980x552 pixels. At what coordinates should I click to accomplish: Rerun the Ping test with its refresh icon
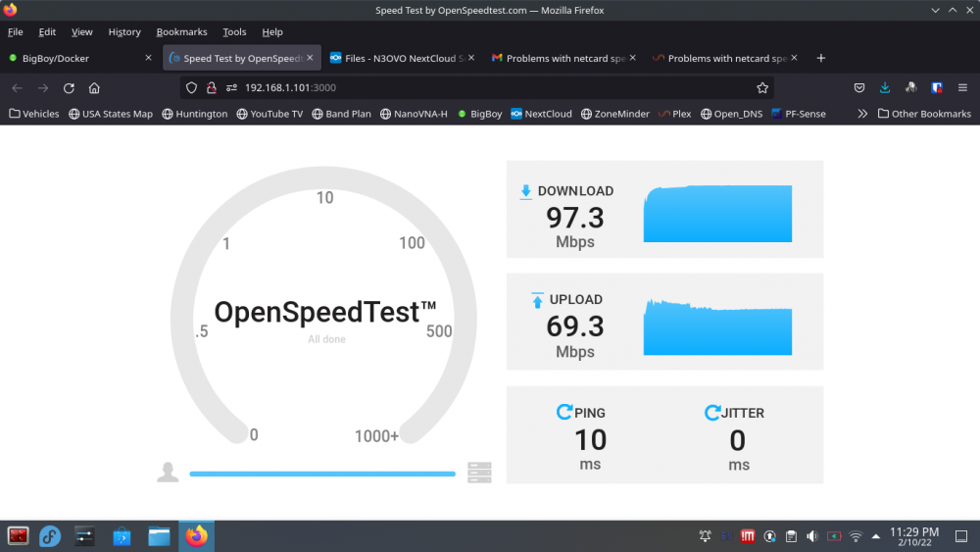[x=564, y=412]
